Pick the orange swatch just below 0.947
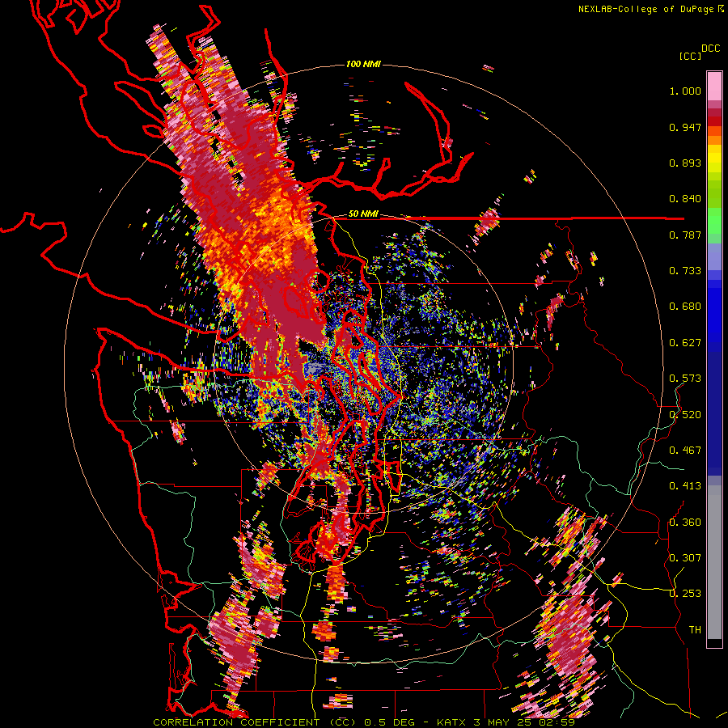The height and width of the screenshot is (728, 728). point(714,140)
